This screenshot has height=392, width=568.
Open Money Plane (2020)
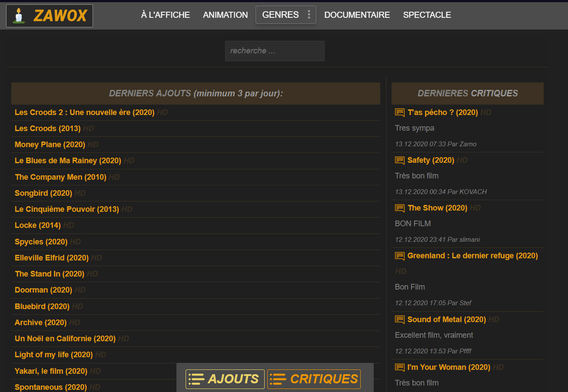pyautogui.click(x=50, y=145)
